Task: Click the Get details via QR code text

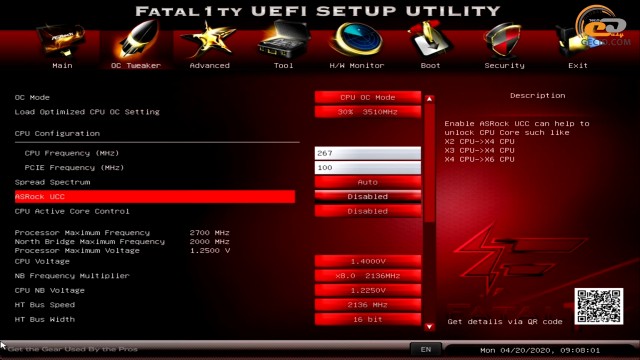Action: [505, 322]
